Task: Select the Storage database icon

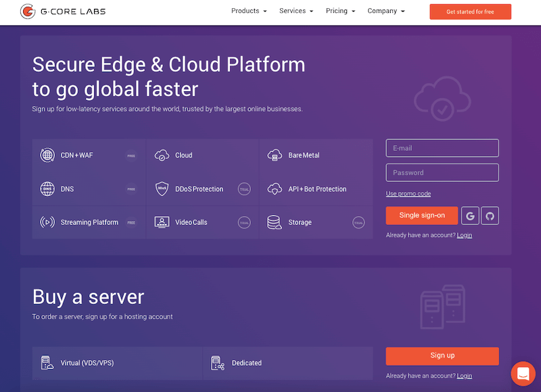Action: tap(275, 222)
